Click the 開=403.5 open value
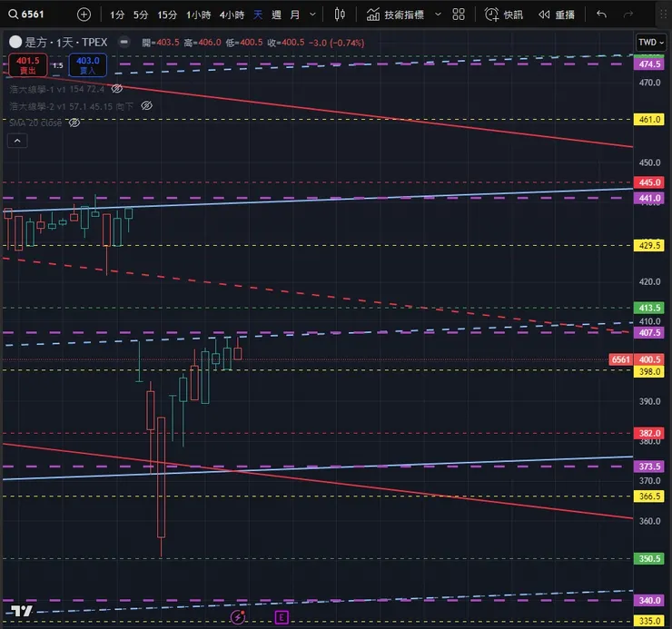This screenshot has height=629, width=672. coord(161,43)
